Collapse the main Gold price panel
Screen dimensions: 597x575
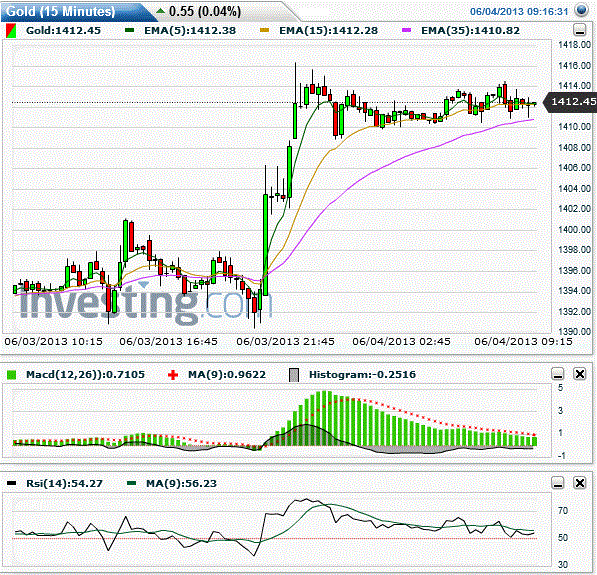pos(579,30)
